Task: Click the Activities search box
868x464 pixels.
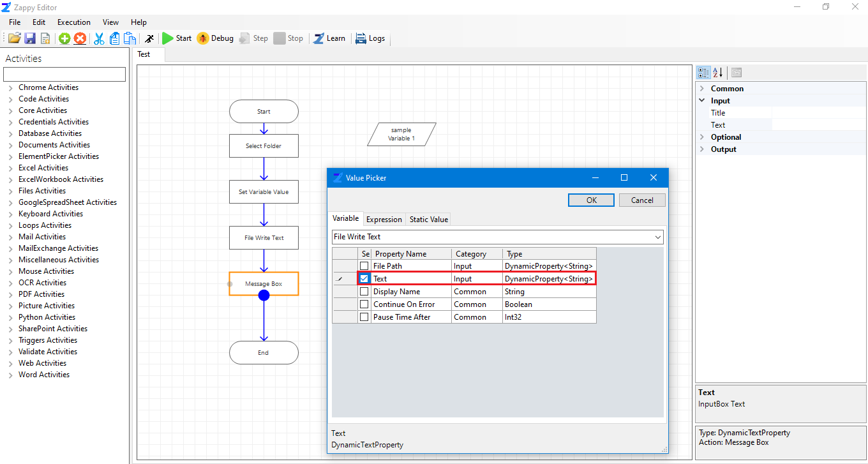Action: 64,75
